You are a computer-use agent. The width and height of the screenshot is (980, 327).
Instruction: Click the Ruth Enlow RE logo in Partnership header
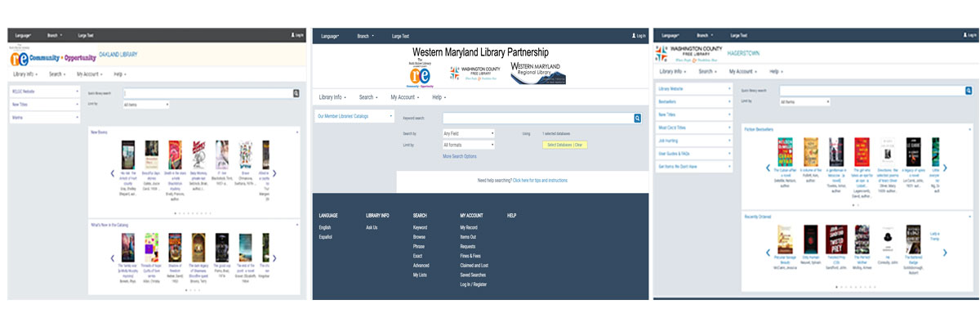pos(421,73)
